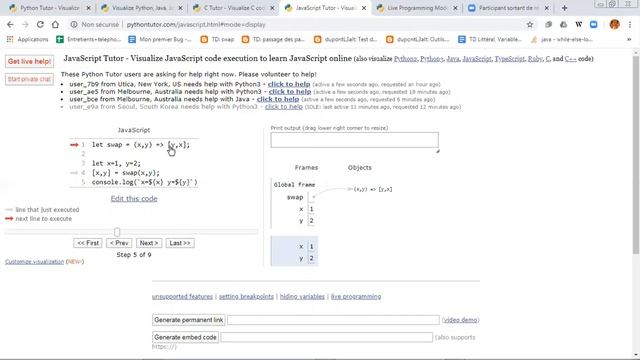Open the Chrome three-dot menu

click(630, 24)
